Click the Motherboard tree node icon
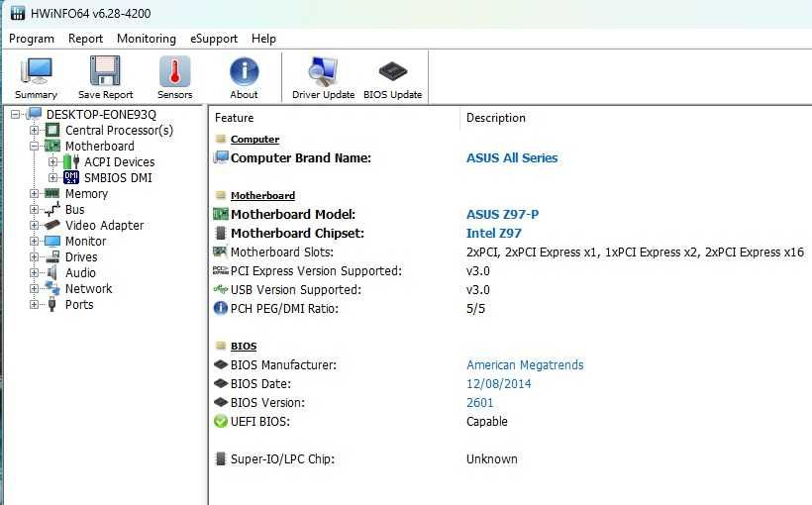The height and width of the screenshot is (505, 812). click(52, 146)
